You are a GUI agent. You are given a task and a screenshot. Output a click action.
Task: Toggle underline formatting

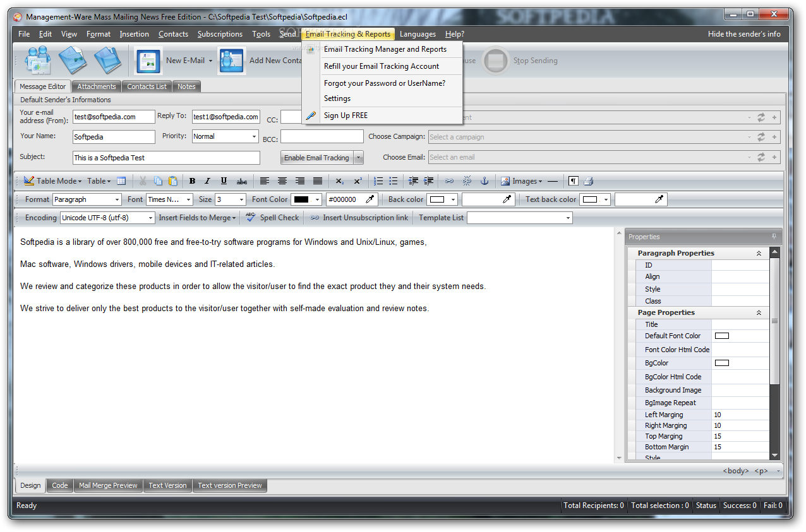[x=224, y=181]
